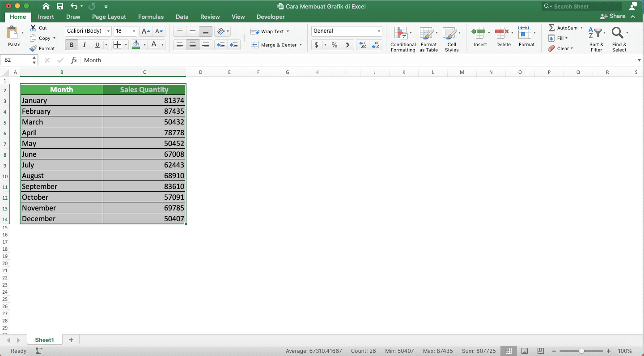Image resolution: width=644 pixels, height=356 pixels.
Task: Toggle Italic formatting
Action: [x=84, y=45]
